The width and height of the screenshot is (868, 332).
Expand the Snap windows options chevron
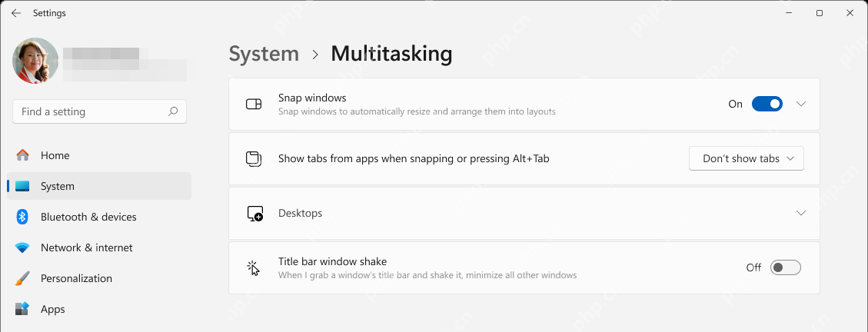point(800,104)
